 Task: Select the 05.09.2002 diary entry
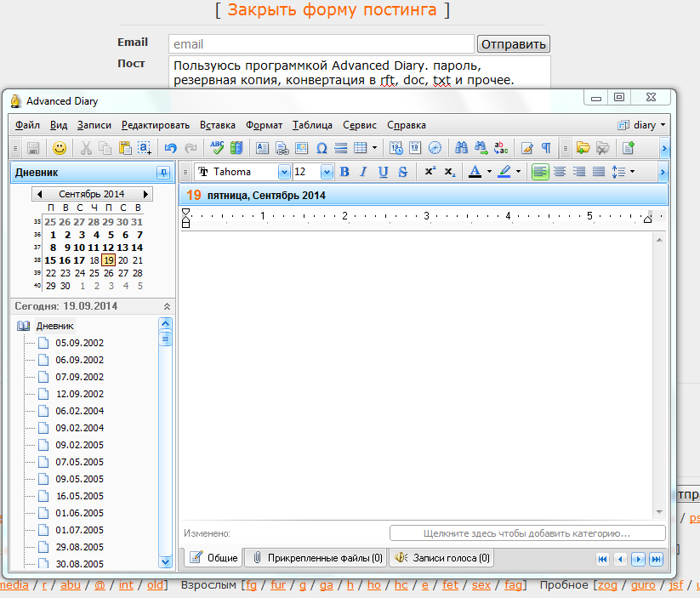point(79,343)
